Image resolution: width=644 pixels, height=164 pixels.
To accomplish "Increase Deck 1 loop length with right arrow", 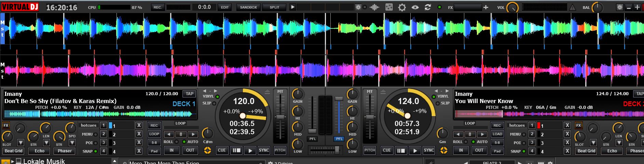I will click(193, 134).
